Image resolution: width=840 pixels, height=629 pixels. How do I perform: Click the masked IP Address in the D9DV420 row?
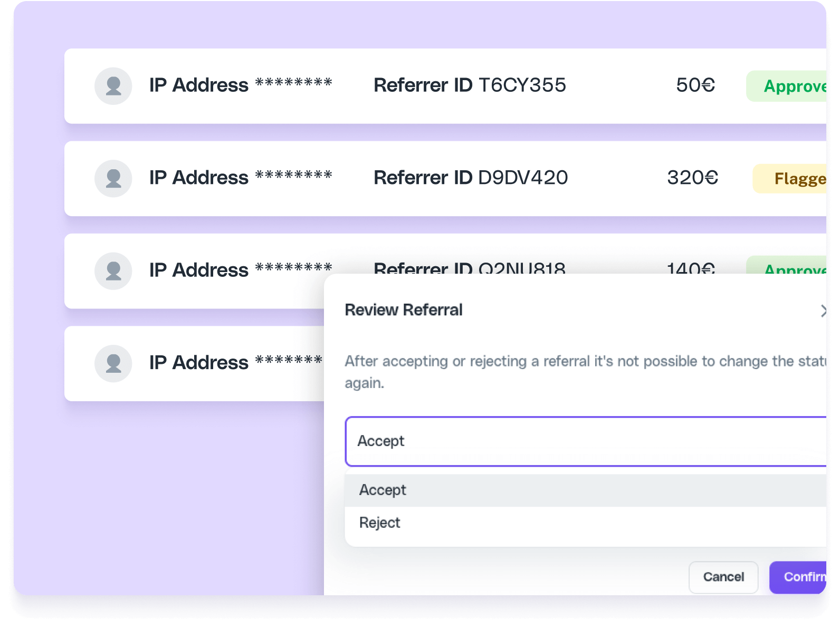pyautogui.click(x=241, y=178)
